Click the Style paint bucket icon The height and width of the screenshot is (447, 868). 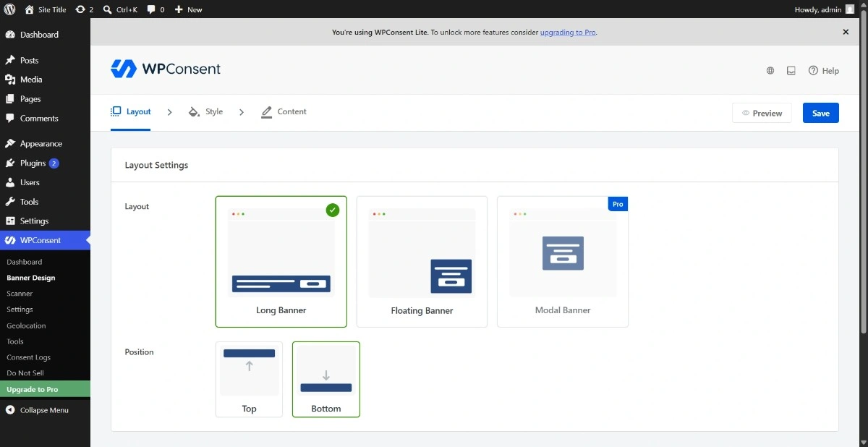[x=194, y=112]
